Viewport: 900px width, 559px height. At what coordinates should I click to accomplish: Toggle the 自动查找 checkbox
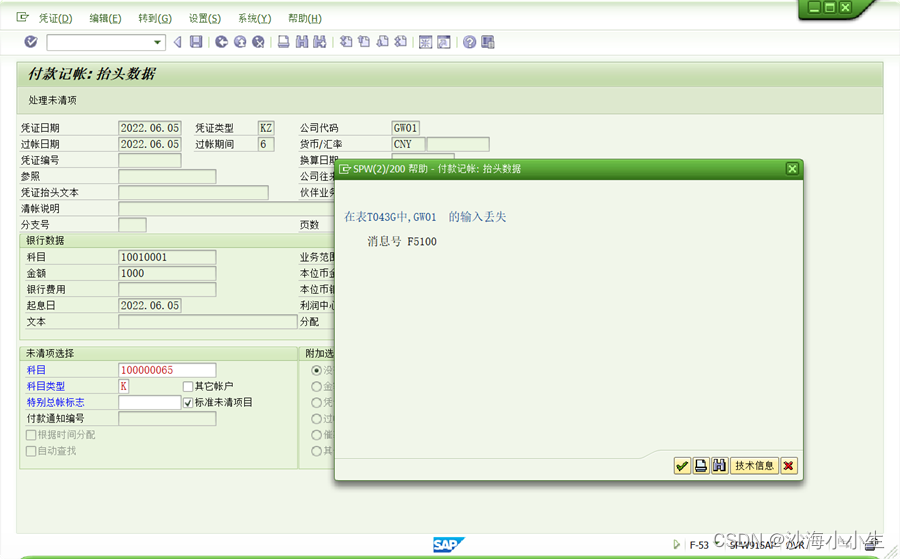[31, 451]
